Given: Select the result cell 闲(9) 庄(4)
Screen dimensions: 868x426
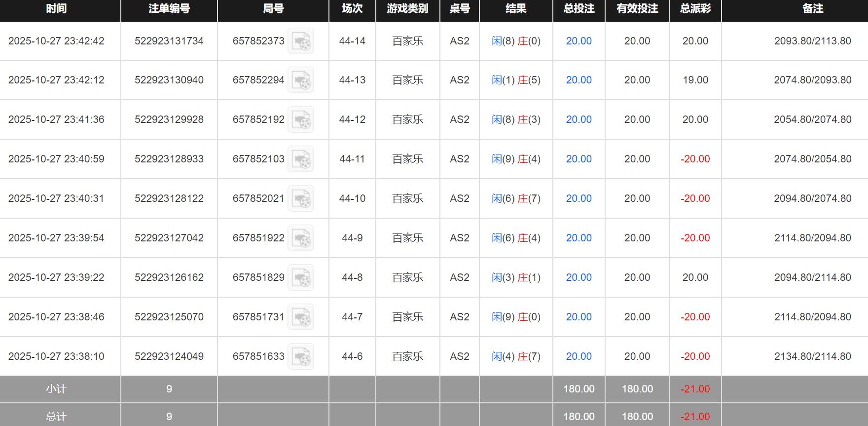Looking at the screenshot, I should pos(516,159).
